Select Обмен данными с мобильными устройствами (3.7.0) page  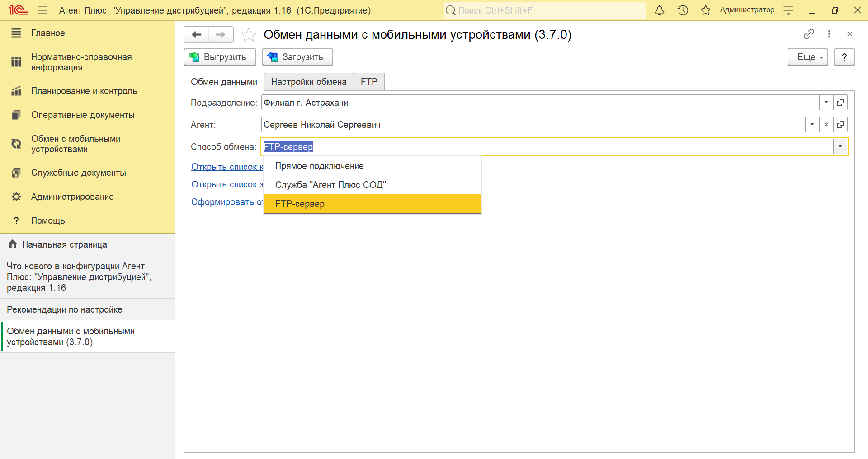click(87, 337)
